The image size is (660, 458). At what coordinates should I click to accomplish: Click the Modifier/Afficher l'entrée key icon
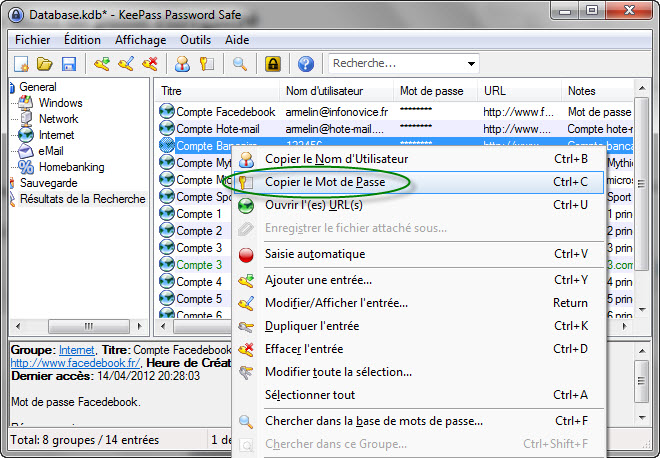[246, 304]
